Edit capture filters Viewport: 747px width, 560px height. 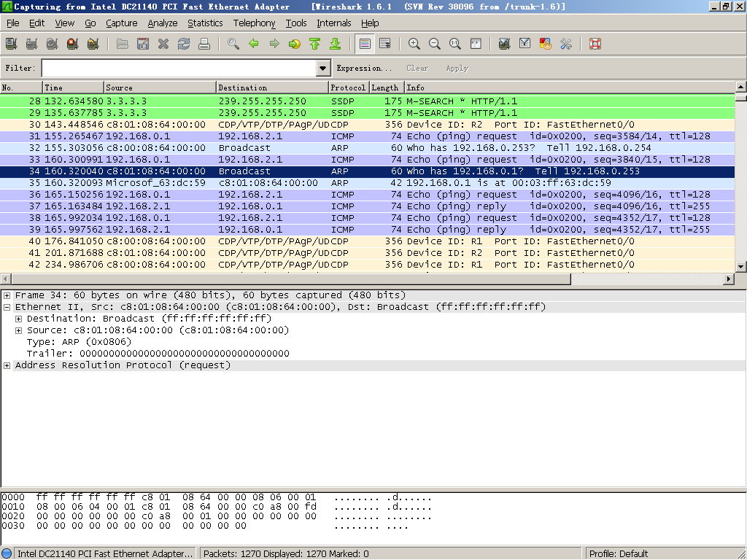(505, 44)
